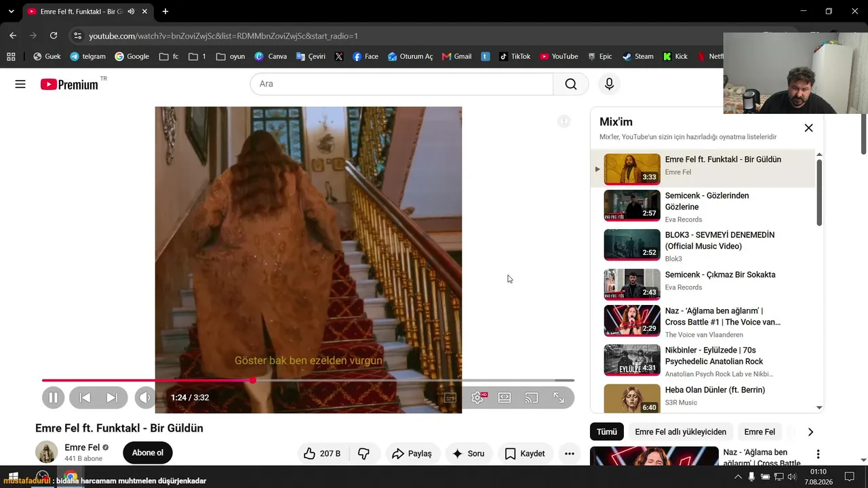The image size is (868, 488).
Task: View site information icon in address bar
Action: [x=77, y=36]
